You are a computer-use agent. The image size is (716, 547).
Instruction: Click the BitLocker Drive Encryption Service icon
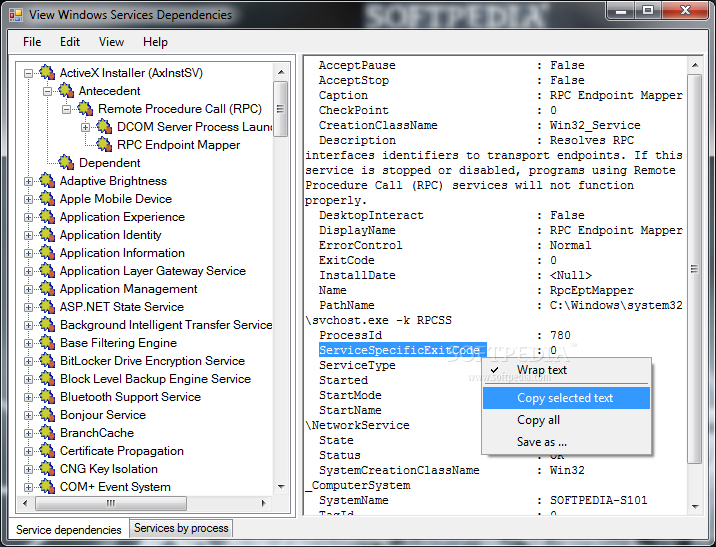(47, 361)
